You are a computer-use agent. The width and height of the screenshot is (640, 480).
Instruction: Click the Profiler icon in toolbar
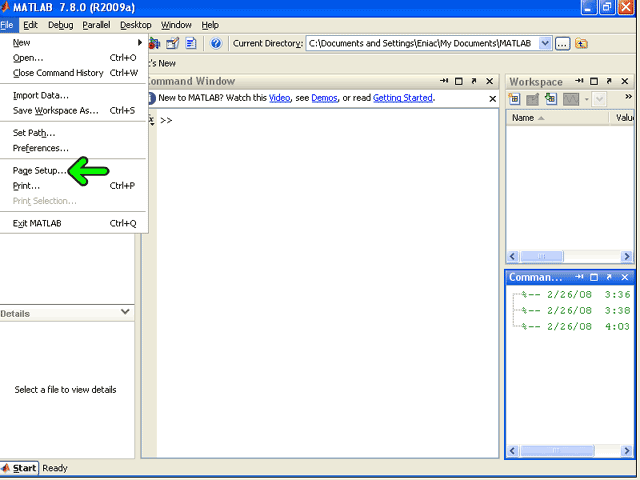point(190,43)
